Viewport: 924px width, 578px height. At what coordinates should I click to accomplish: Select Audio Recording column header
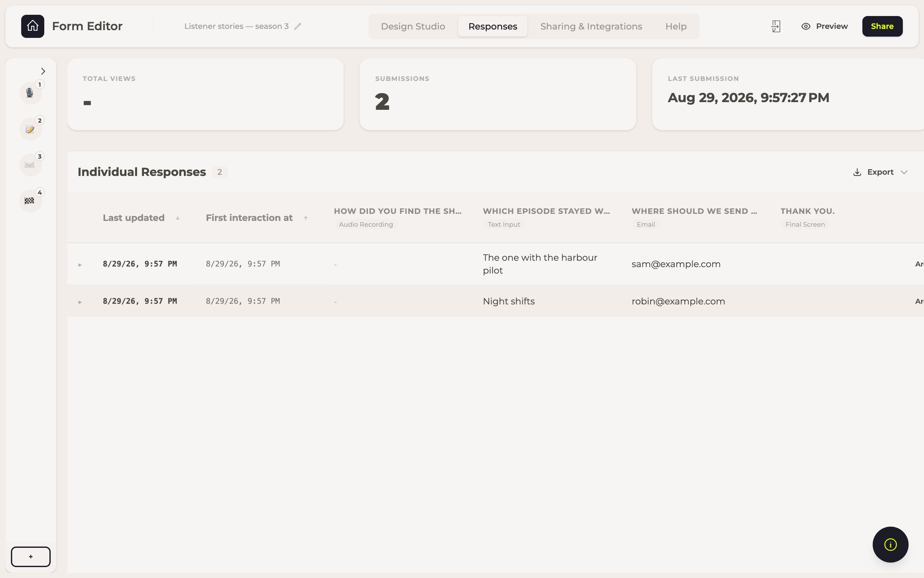pyautogui.click(x=398, y=217)
